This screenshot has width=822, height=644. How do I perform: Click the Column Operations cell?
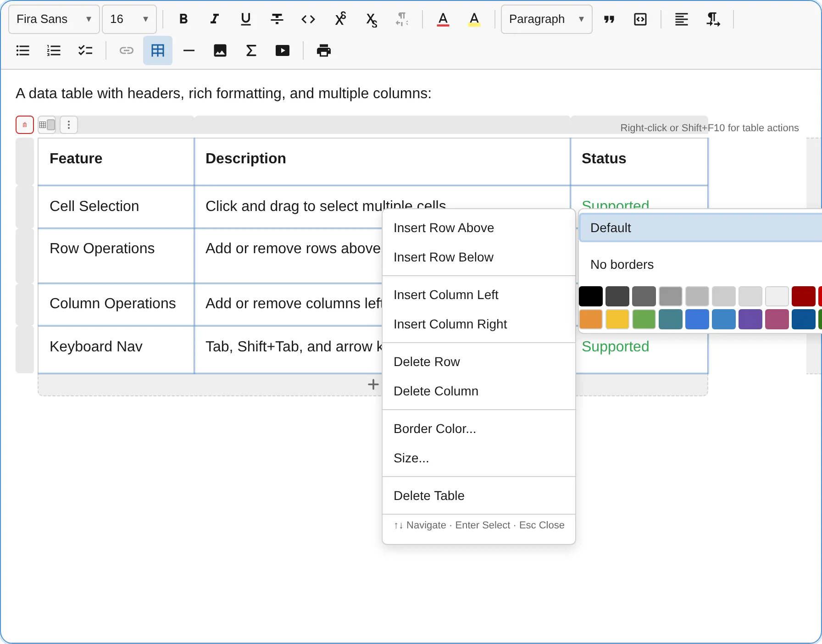(116, 305)
